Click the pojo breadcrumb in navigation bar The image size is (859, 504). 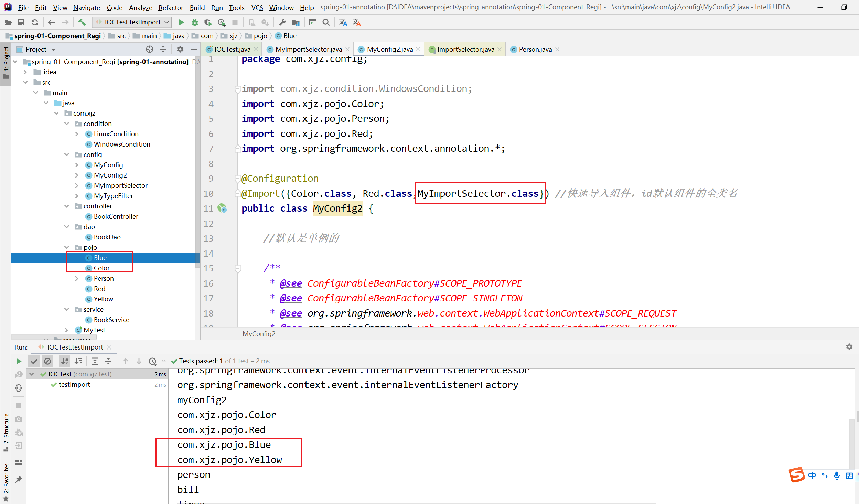pyautogui.click(x=260, y=36)
